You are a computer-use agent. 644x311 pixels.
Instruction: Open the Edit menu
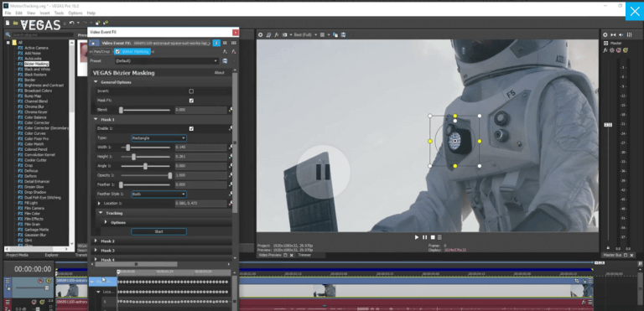19,13
